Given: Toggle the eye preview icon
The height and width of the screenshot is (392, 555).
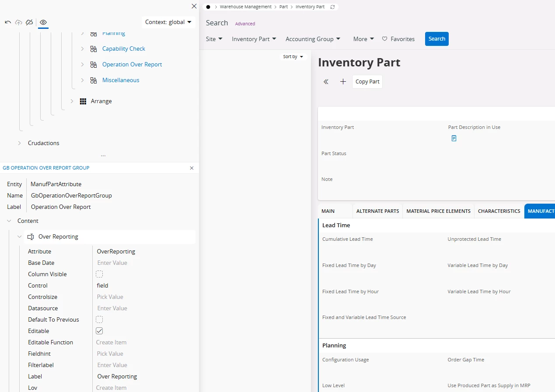Looking at the screenshot, I should (43, 22).
